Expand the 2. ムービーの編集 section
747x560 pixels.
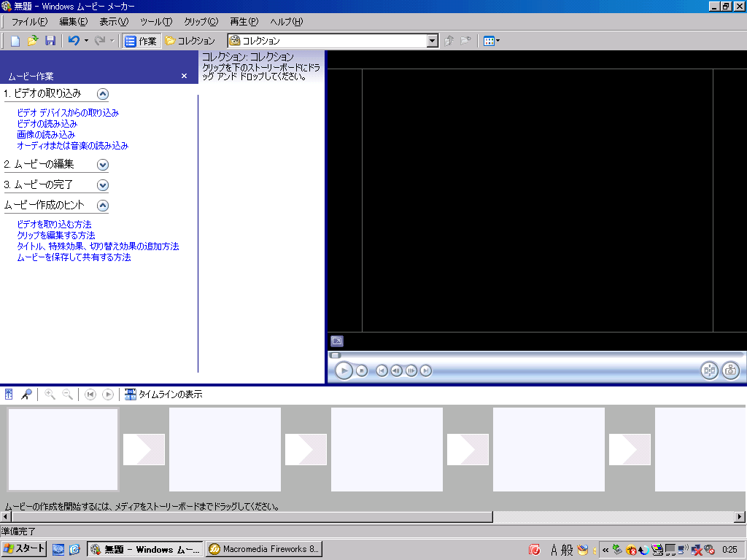pyautogui.click(x=103, y=165)
